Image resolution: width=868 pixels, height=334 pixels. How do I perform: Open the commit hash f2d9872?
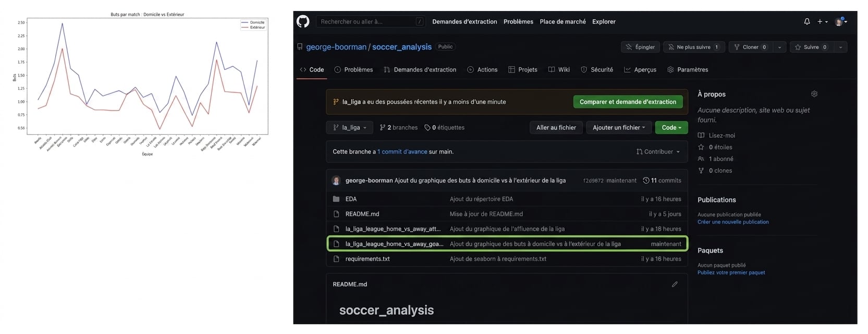[593, 181]
